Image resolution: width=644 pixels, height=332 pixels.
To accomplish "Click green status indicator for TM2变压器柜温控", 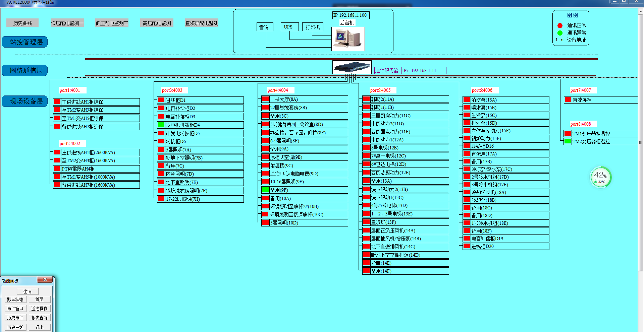I will 568,141.
